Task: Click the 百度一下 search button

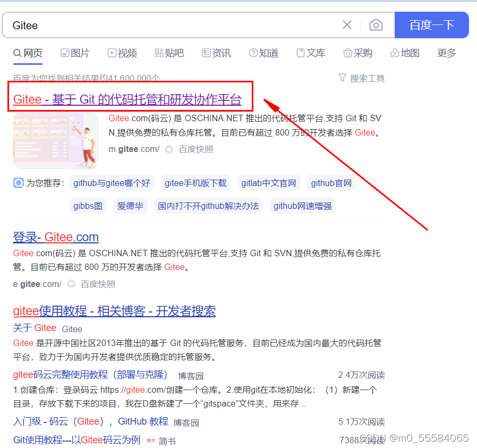Action: click(432, 25)
